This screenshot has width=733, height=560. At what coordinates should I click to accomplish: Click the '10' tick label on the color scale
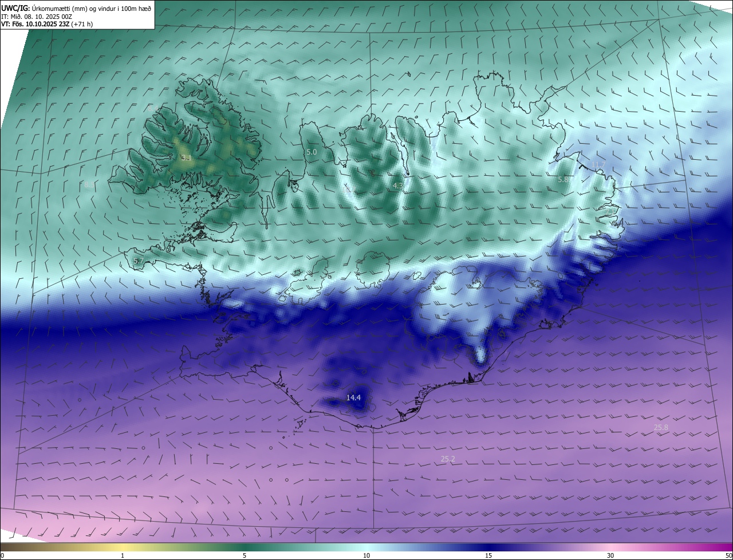(366, 555)
